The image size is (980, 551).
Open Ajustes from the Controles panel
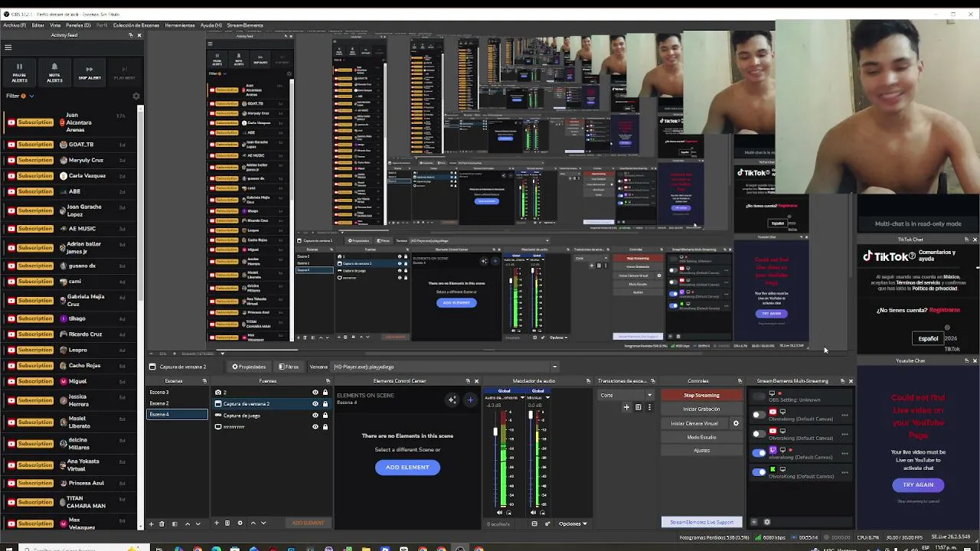pos(701,451)
